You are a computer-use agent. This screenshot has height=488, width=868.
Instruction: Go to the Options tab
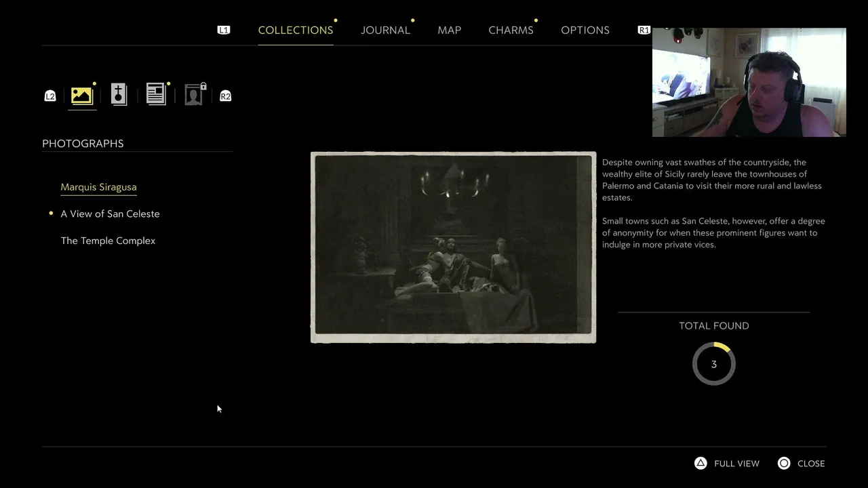coord(585,30)
